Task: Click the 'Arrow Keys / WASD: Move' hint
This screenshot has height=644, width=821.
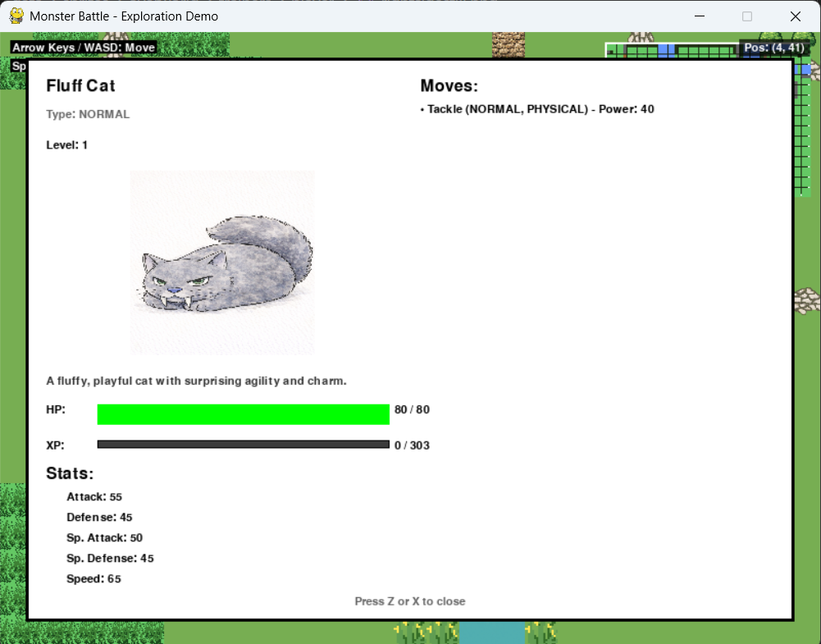Action: (84, 48)
